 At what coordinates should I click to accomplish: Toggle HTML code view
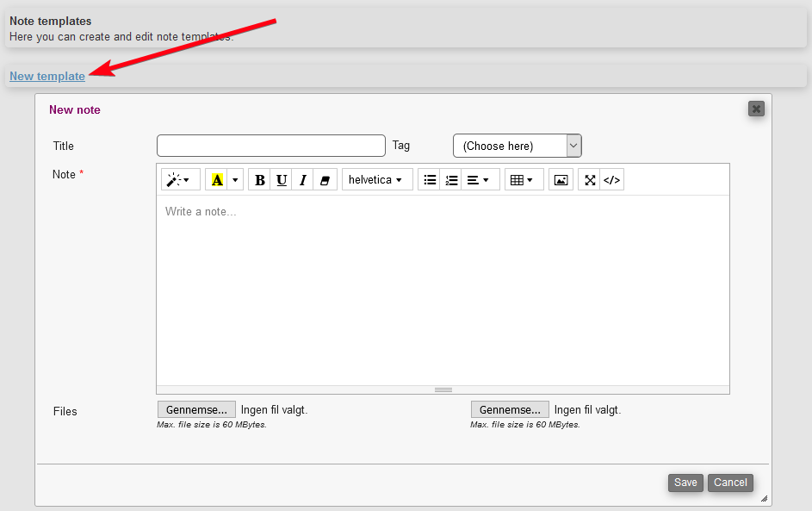(612, 180)
